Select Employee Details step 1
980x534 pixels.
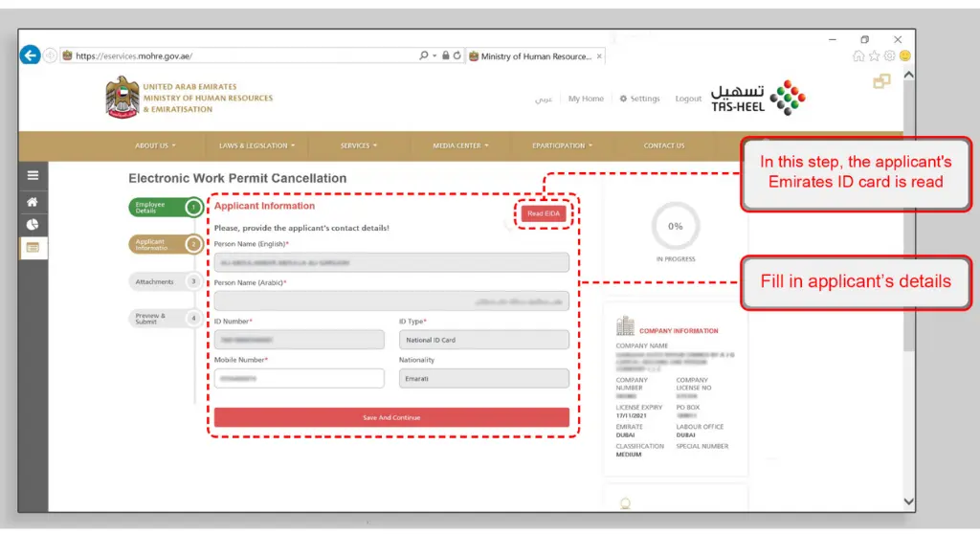pyautogui.click(x=167, y=207)
